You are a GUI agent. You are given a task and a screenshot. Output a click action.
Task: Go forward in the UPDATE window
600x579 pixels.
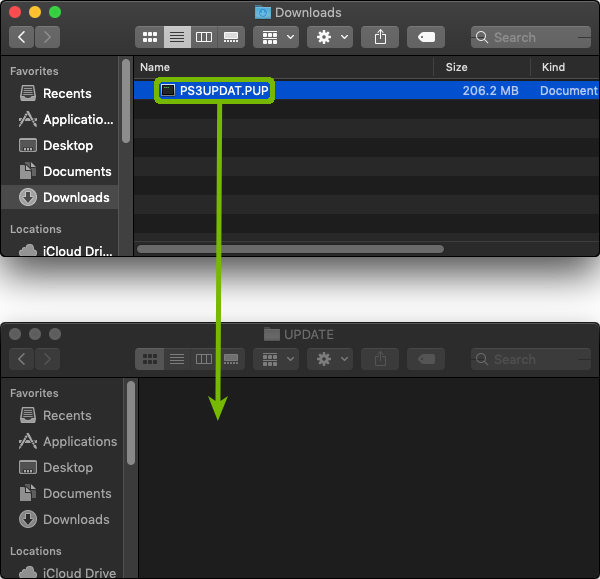pos(47,359)
